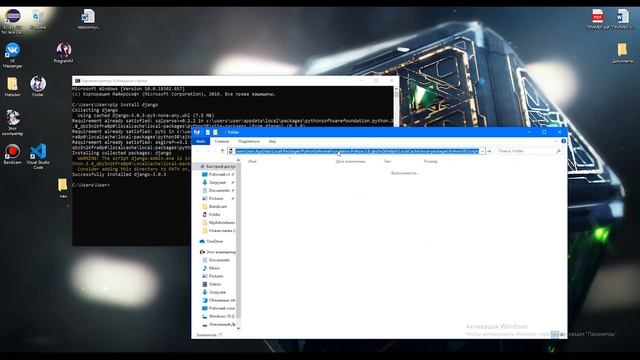Select pinned Рабочий стол in quick access

219,174
